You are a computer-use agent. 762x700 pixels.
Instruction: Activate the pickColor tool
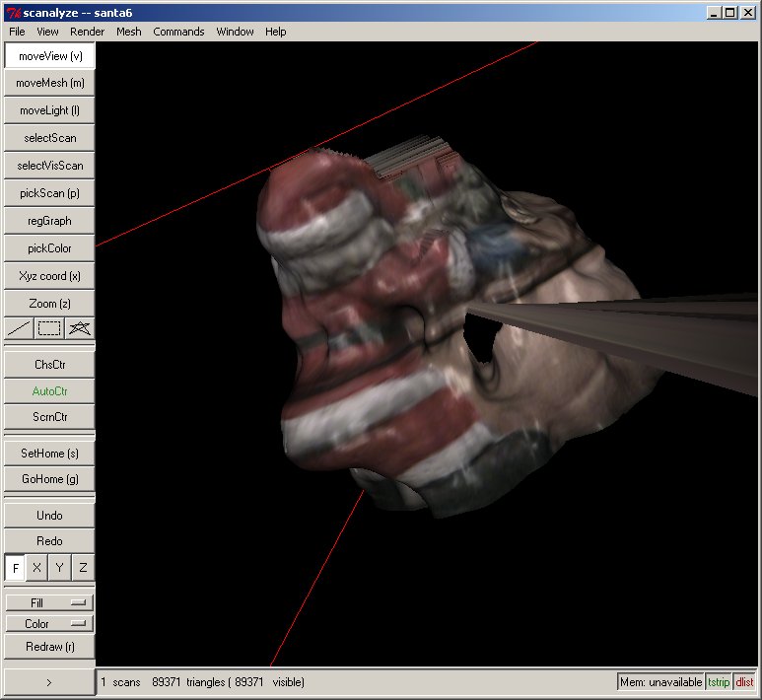(x=49, y=248)
